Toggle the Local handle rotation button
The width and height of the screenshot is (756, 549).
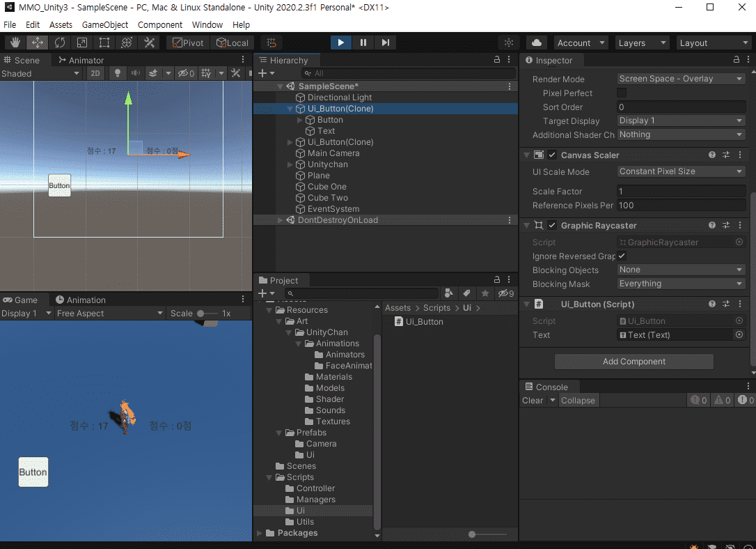pyautogui.click(x=233, y=42)
